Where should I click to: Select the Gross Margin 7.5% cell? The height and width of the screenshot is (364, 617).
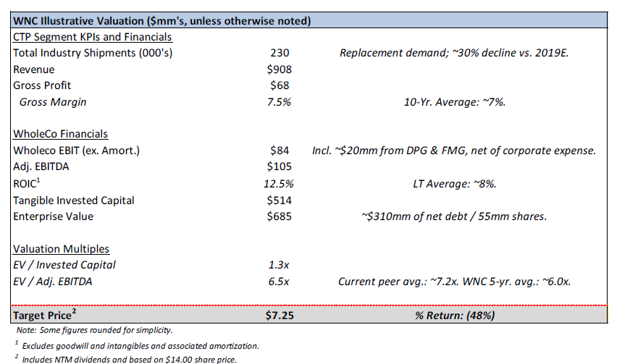(x=279, y=102)
